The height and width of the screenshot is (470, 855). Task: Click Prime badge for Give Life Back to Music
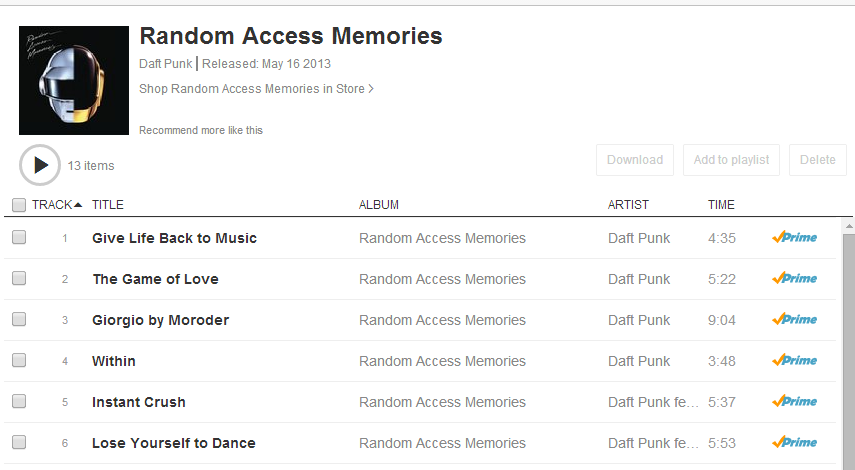click(794, 238)
